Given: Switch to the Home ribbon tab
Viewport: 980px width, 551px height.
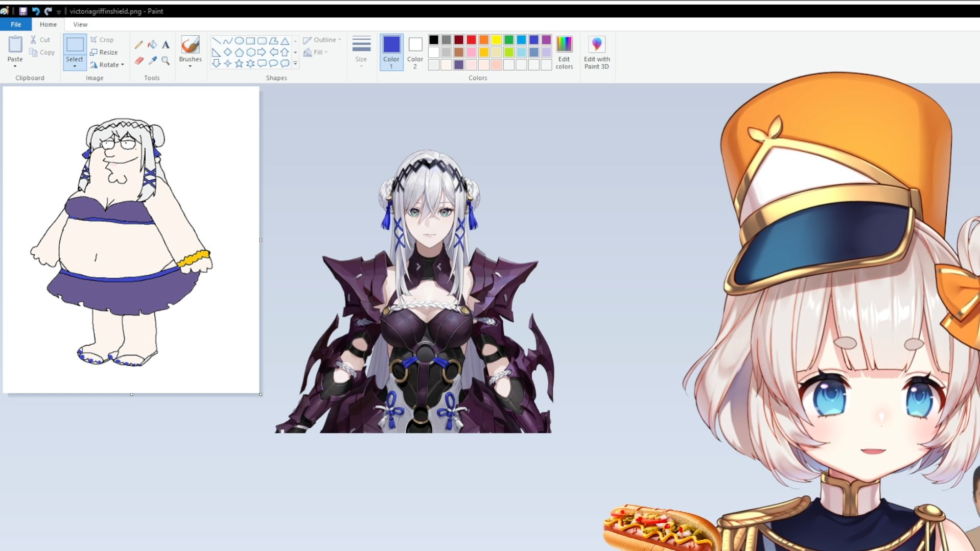Looking at the screenshot, I should coord(48,24).
